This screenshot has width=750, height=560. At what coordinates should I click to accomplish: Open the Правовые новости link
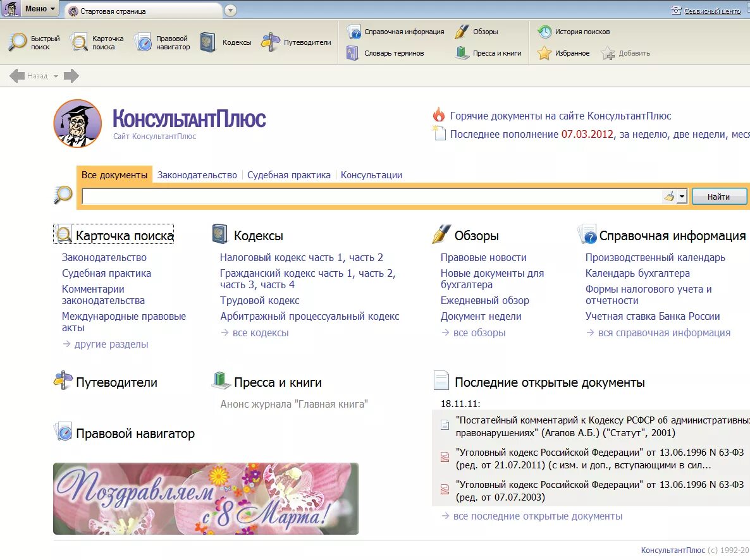click(x=484, y=257)
